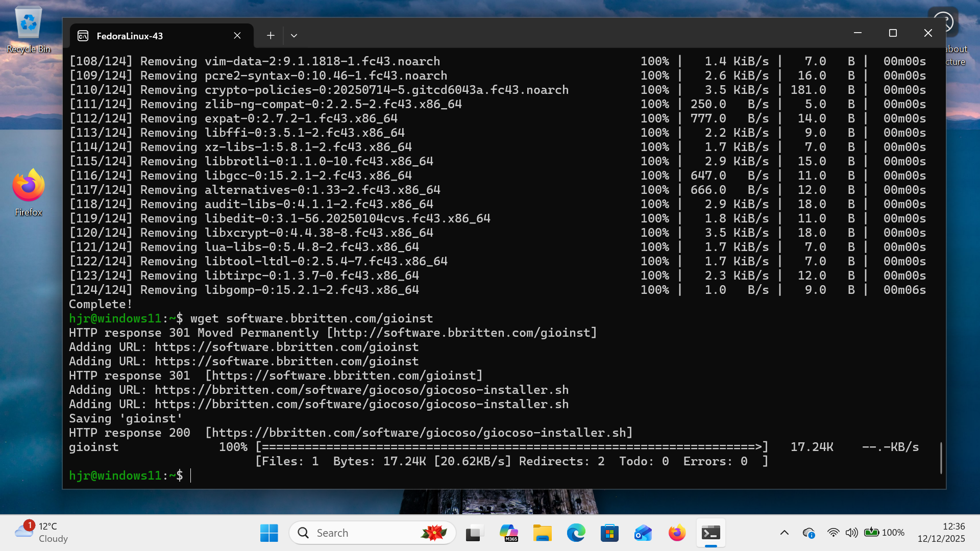The height and width of the screenshot is (551, 980).
Task: Open Microsoft Store from the taskbar
Action: pyautogui.click(x=609, y=533)
